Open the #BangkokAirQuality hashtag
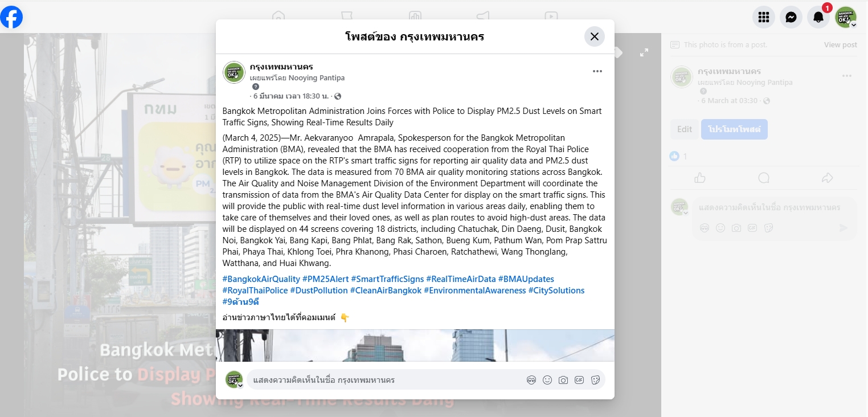Screen dimensions: 868x417 coord(261,279)
